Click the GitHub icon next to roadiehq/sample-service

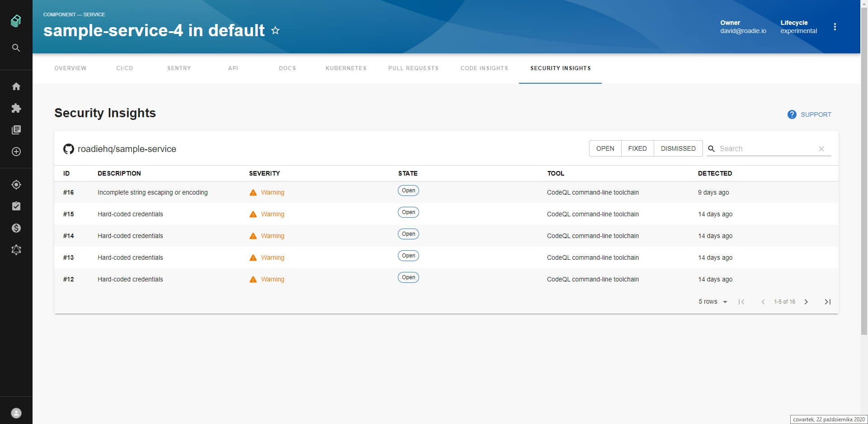point(69,149)
